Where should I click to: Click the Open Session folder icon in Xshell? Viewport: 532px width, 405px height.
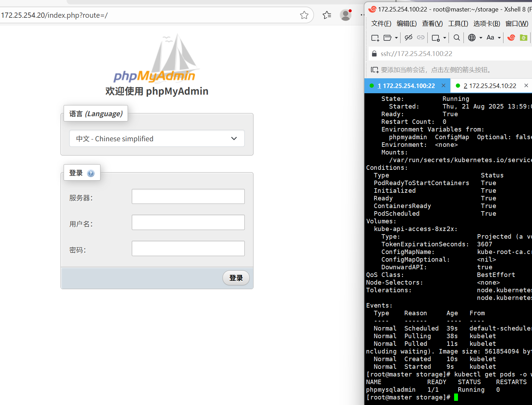(387, 38)
